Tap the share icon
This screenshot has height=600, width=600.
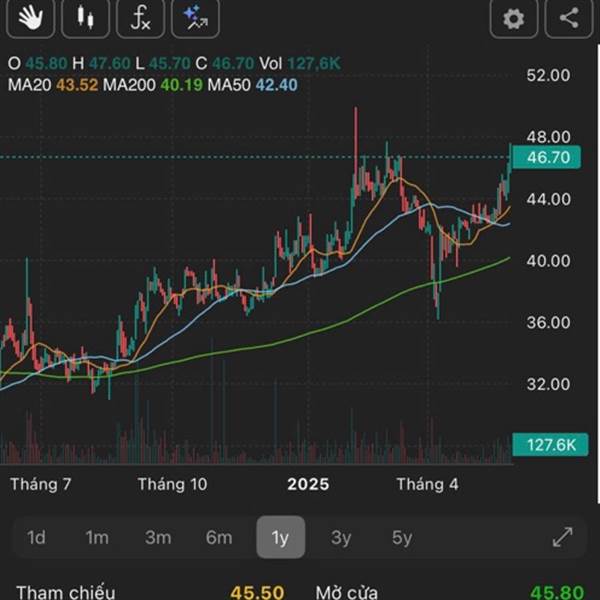point(569,18)
